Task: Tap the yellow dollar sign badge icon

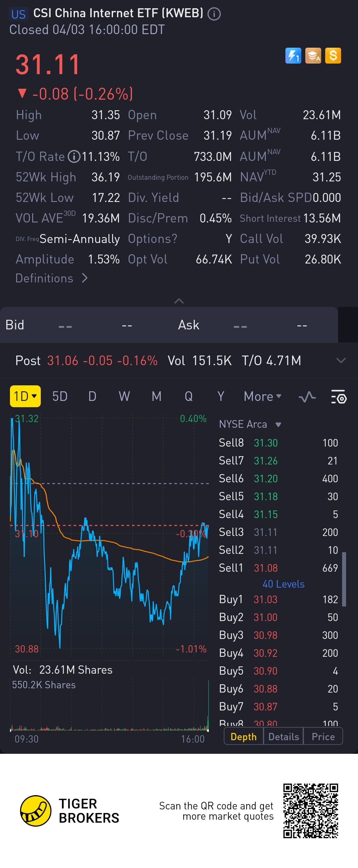Action: (x=333, y=56)
